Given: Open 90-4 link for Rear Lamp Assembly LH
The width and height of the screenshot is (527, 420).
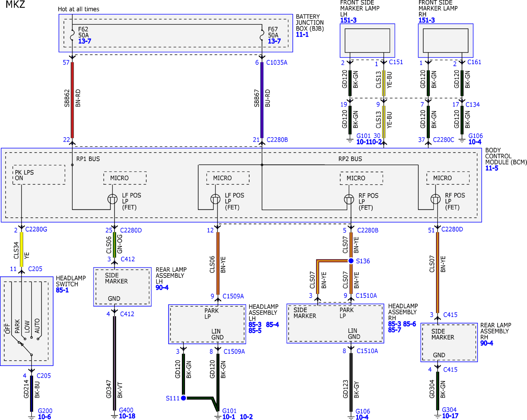Looking at the screenshot, I should click(162, 288).
